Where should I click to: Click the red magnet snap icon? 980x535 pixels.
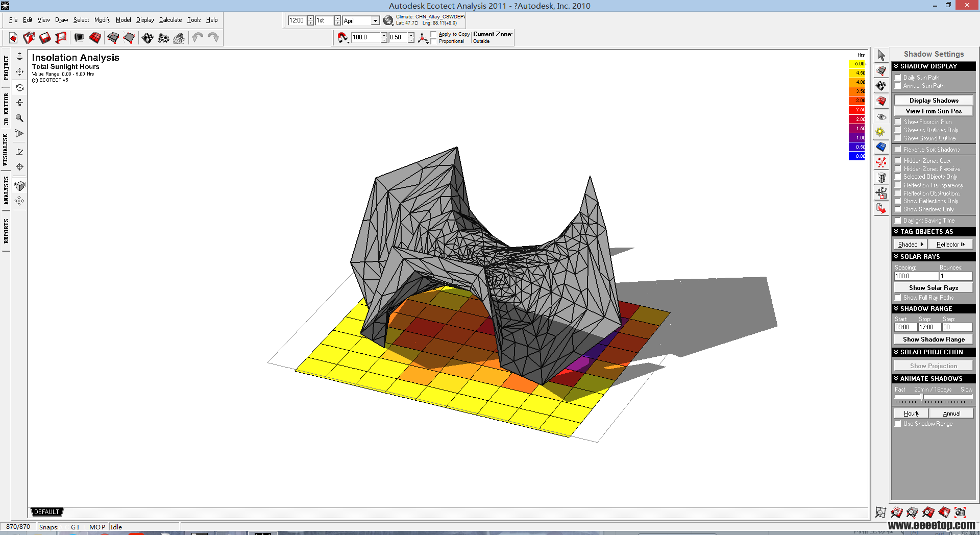coord(343,37)
